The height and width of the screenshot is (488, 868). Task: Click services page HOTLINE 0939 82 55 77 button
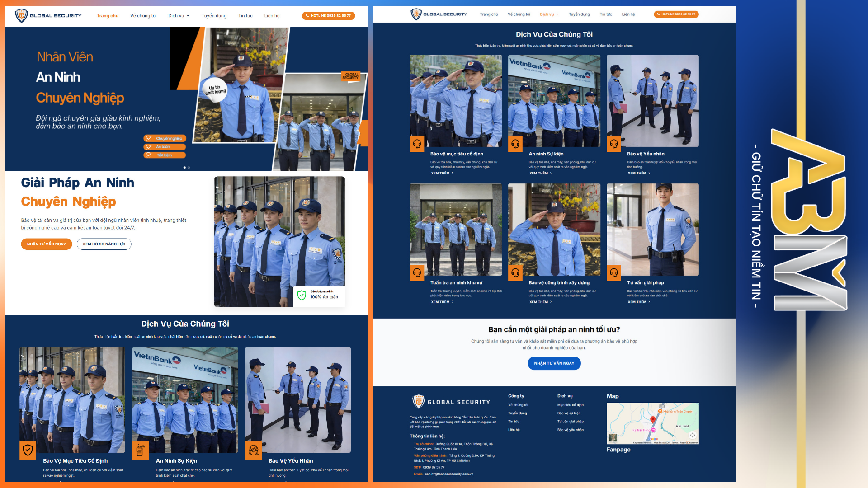(x=676, y=14)
